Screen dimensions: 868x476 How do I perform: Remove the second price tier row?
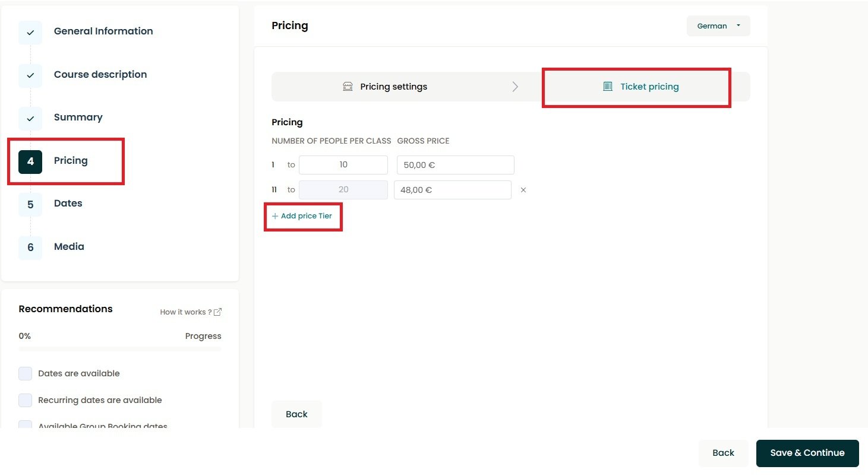coord(523,191)
